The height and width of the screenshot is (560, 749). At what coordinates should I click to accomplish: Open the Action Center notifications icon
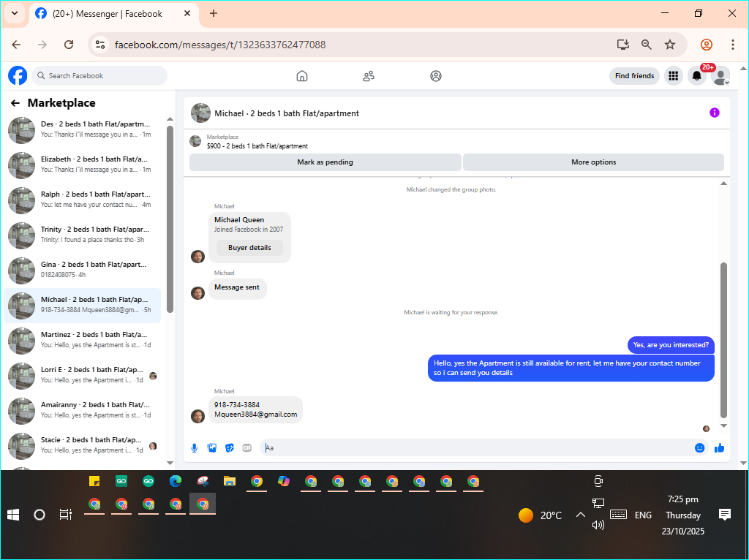725,515
